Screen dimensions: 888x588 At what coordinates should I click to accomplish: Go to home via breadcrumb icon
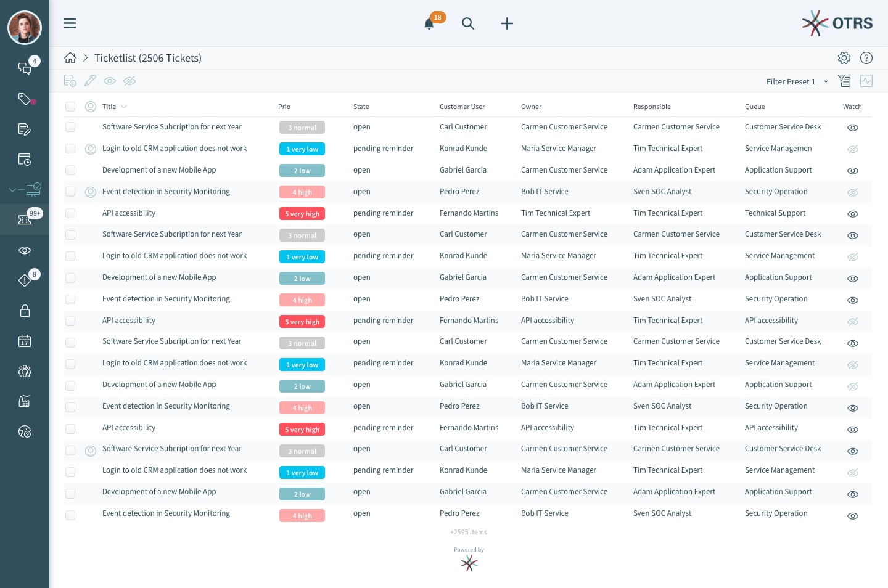[70, 58]
